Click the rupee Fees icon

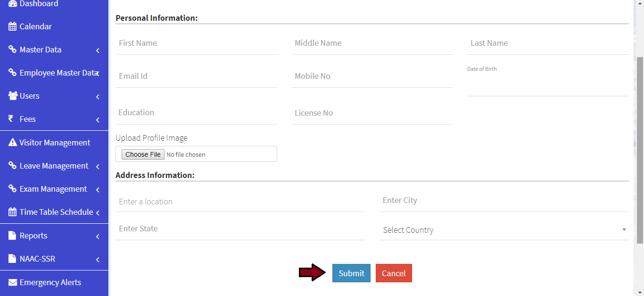pyautogui.click(x=11, y=119)
